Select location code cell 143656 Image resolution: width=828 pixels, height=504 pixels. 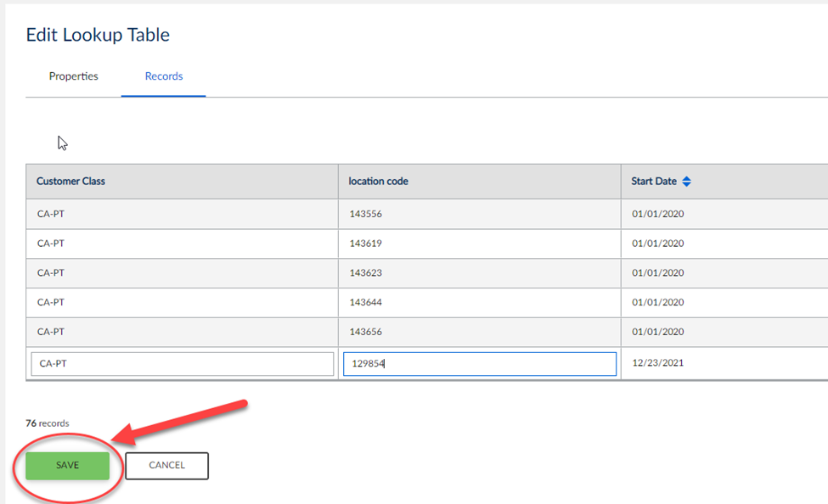pyautogui.click(x=366, y=333)
